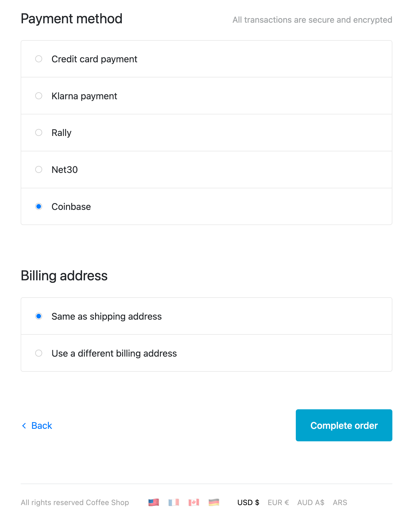Screen dimensions: 420x524
Task: Click the Billing address heading
Action: [x=64, y=276]
